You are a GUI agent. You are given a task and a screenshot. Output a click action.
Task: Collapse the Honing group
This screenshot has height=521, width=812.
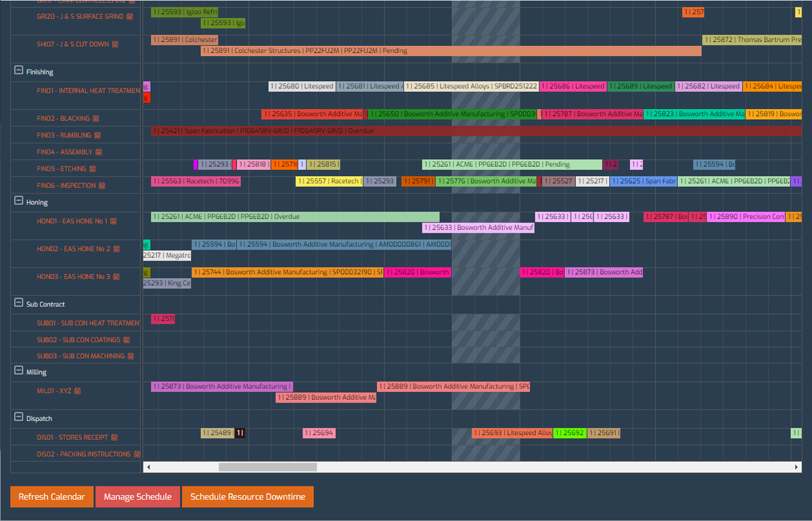(x=19, y=201)
